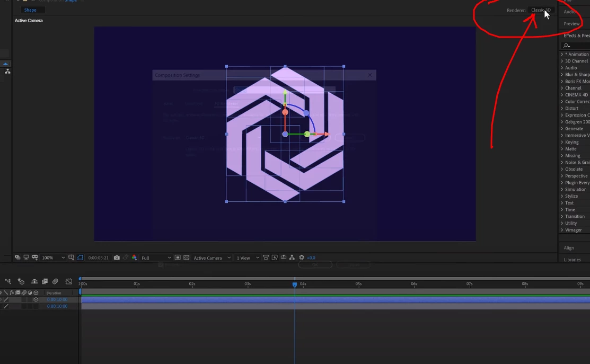Click the fx switch column header
This screenshot has width=590, height=364.
click(12, 292)
